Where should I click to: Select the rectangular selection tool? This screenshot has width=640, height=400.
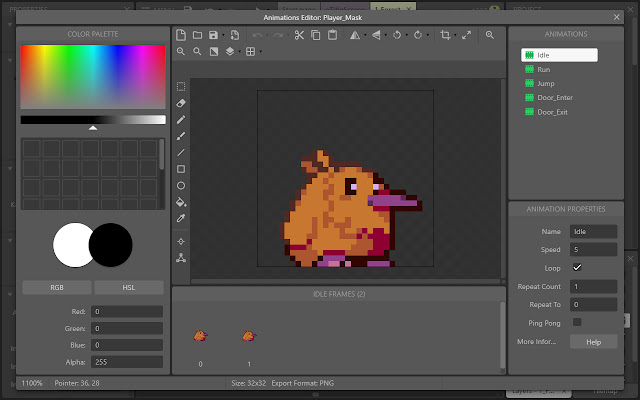click(x=181, y=87)
